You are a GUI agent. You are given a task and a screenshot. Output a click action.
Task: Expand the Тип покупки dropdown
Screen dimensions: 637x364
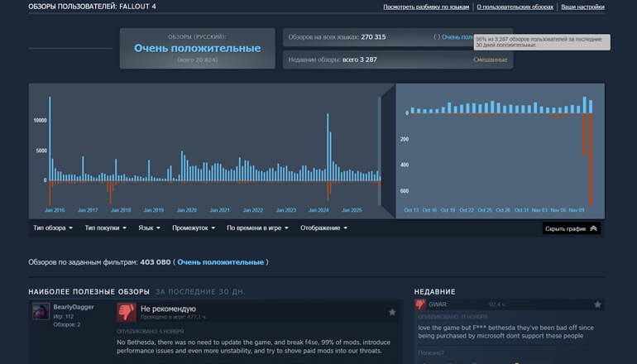[x=105, y=227]
